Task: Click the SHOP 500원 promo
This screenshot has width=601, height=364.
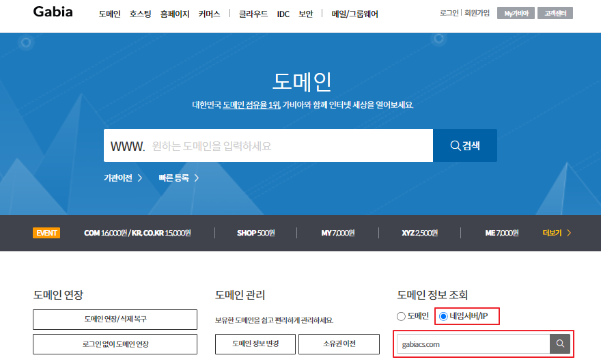Action: 255,233
